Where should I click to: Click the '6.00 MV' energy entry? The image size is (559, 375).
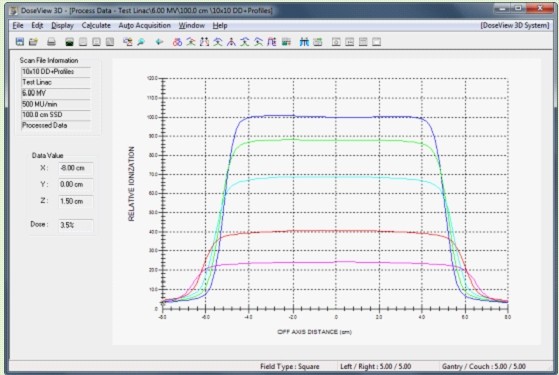pyautogui.click(x=56, y=93)
